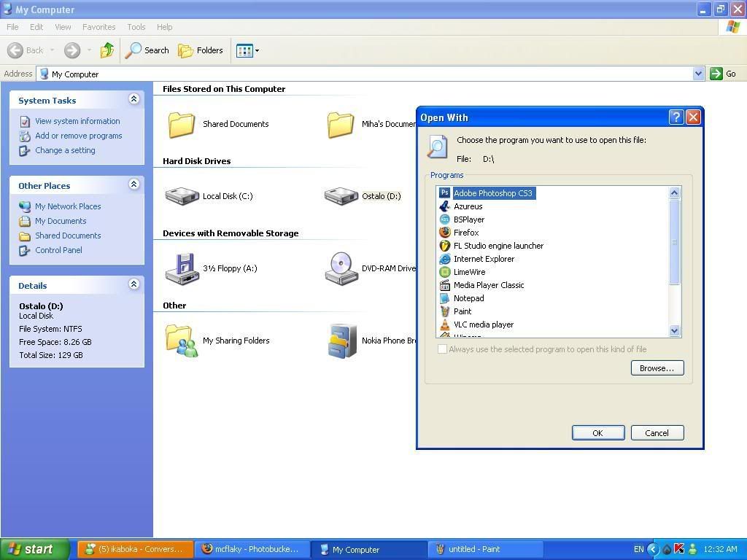Select the 3½ Floppy (A:) icon
The height and width of the screenshot is (560, 747).
[182, 268]
